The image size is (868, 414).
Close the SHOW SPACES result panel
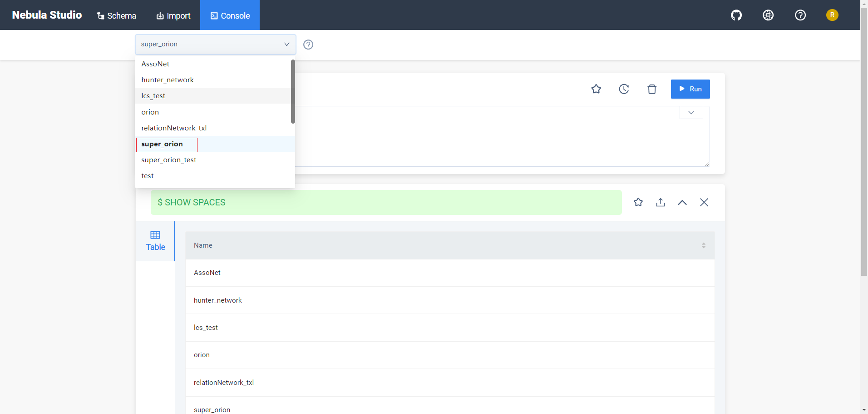[704, 202]
